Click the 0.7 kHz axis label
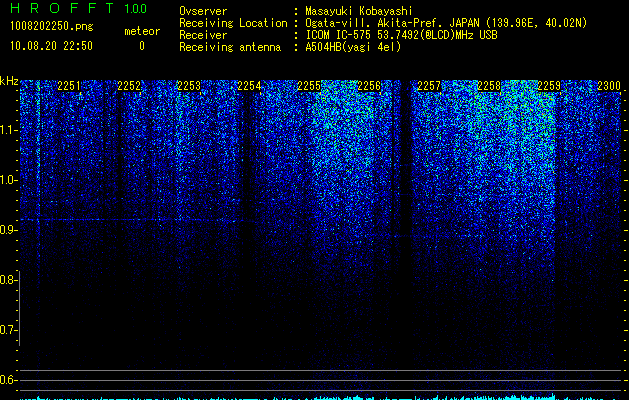This screenshot has width=629, height=400. [8, 330]
